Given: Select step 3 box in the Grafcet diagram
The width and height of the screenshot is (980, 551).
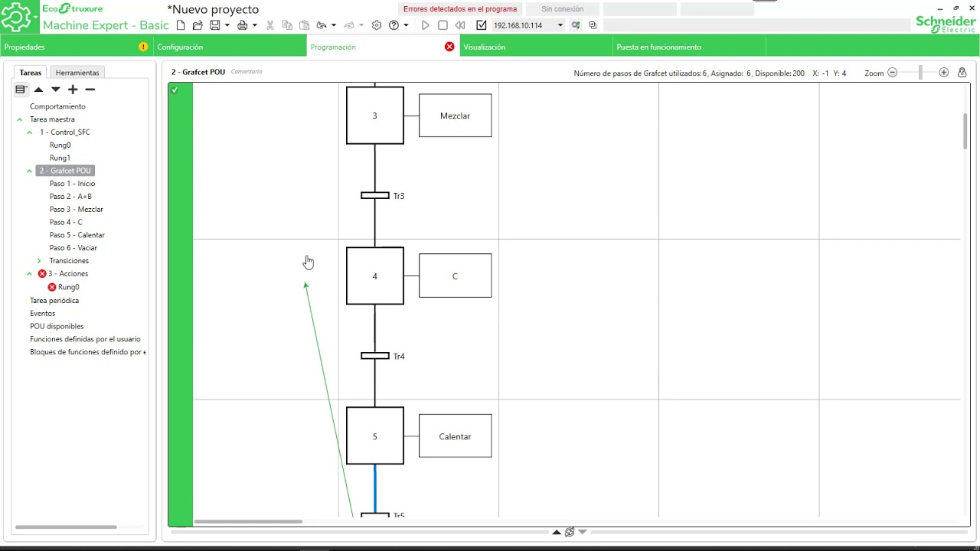Looking at the screenshot, I should coord(375,116).
